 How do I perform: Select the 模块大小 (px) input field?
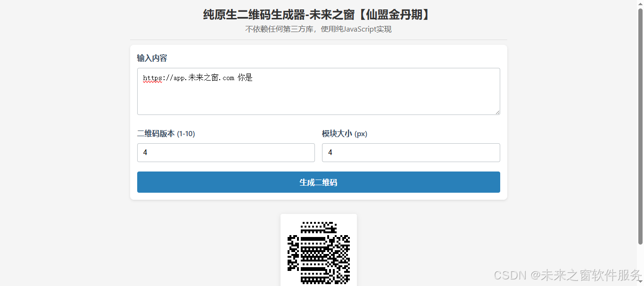(x=411, y=153)
